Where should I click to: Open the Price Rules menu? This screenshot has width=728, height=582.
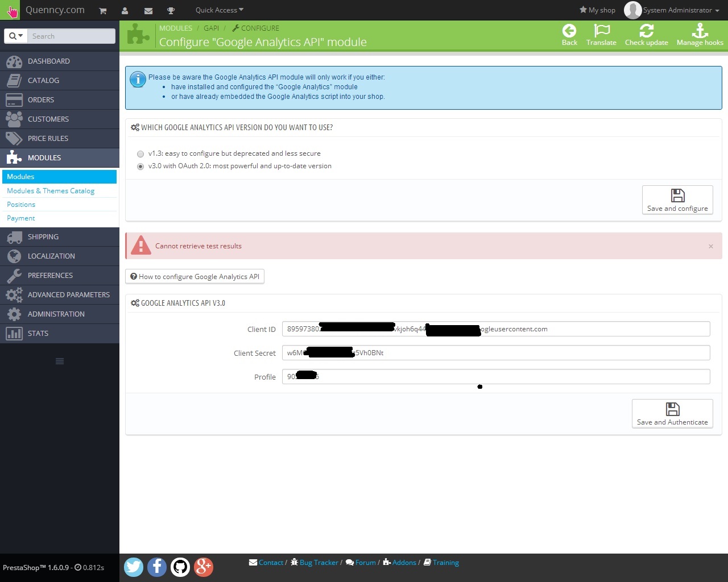click(x=60, y=138)
